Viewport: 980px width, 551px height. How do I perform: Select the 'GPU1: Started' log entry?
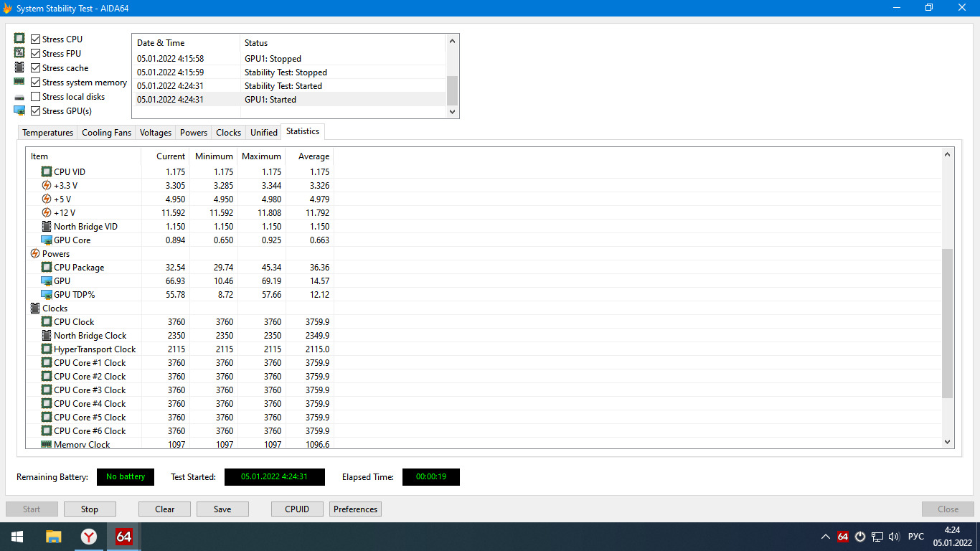pyautogui.click(x=289, y=100)
